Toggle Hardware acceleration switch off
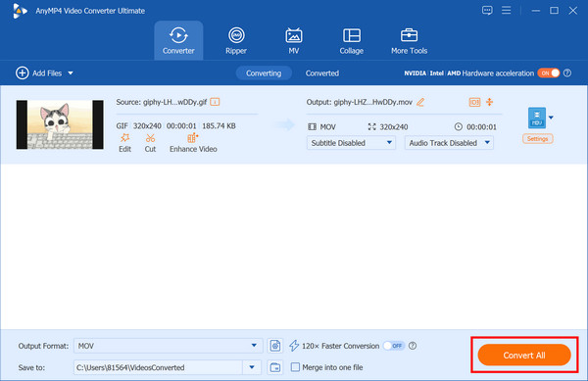The width and height of the screenshot is (588, 381). [x=549, y=73]
